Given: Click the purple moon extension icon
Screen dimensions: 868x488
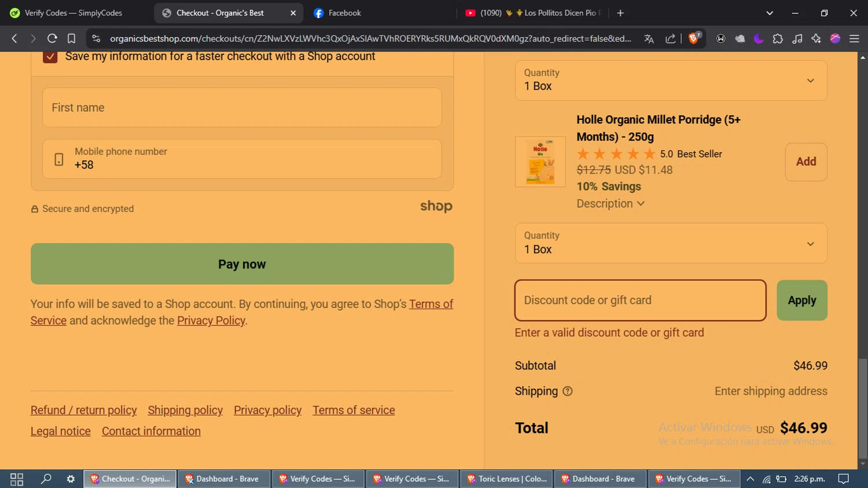Looking at the screenshot, I should click(x=759, y=39).
